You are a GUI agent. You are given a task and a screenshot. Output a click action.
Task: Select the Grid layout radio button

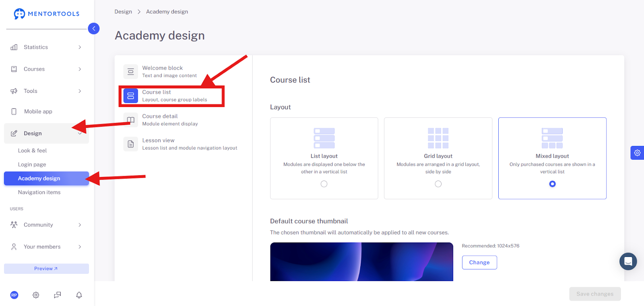(438, 184)
